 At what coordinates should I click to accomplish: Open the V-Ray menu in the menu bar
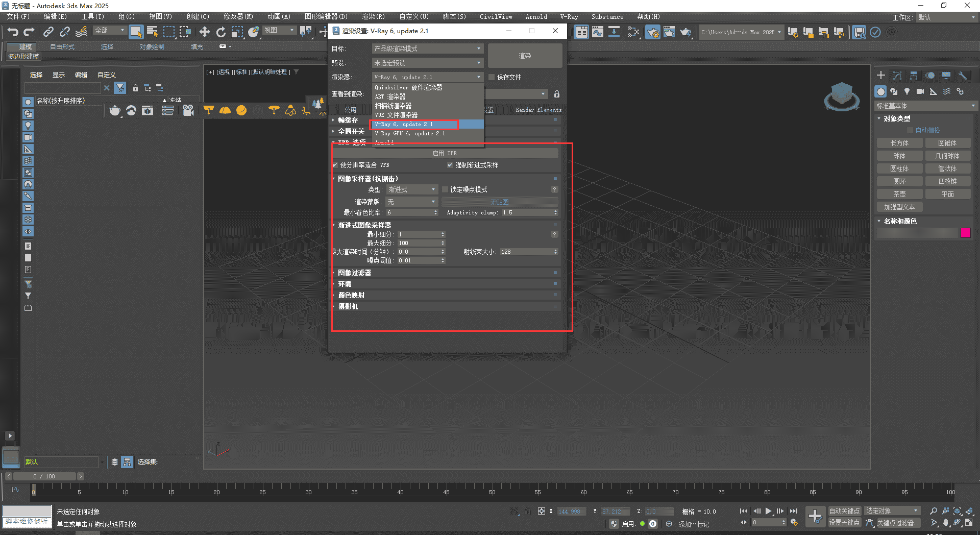(x=569, y=16)
